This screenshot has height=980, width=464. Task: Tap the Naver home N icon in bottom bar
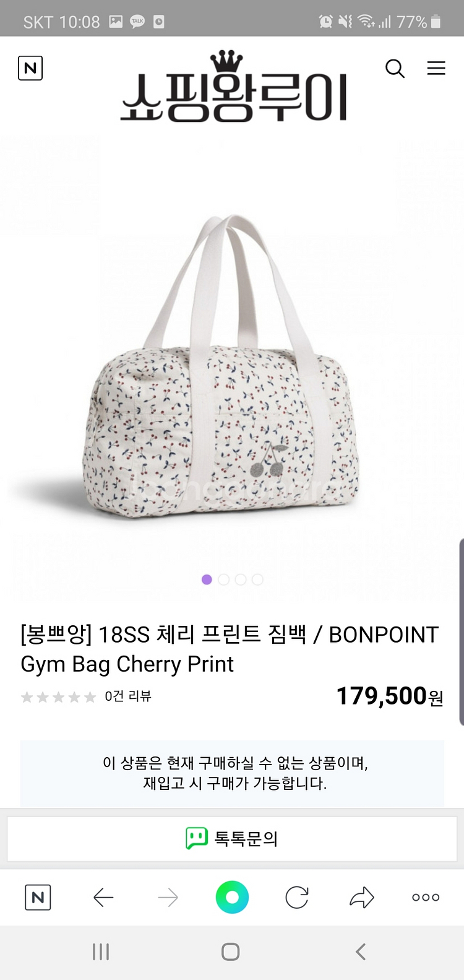pyautogui.click(x=38, y=897)
